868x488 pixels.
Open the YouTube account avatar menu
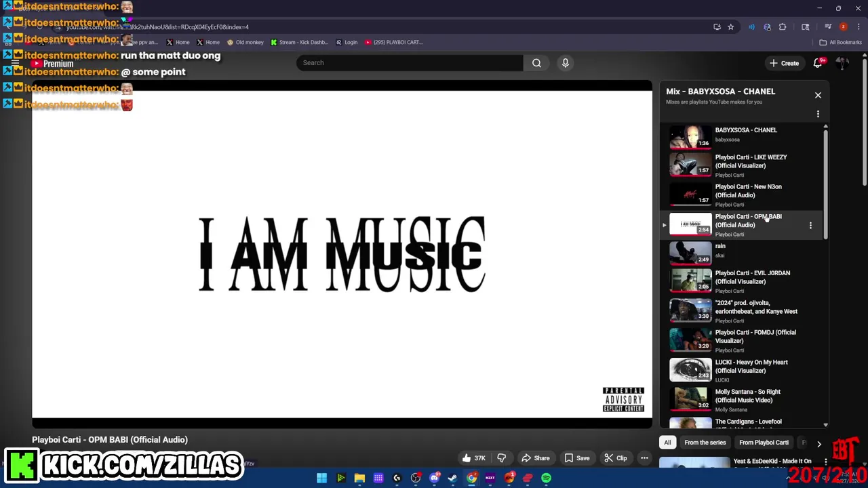coord(842,63)
